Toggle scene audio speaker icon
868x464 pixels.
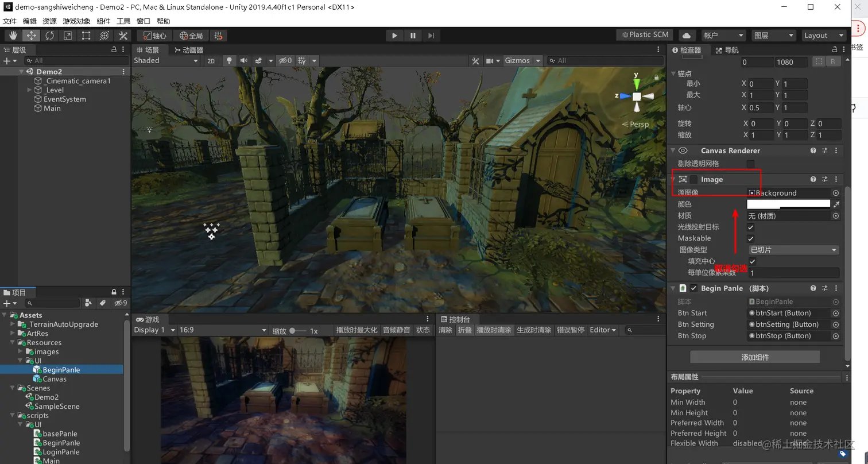(x=244, y=60)
